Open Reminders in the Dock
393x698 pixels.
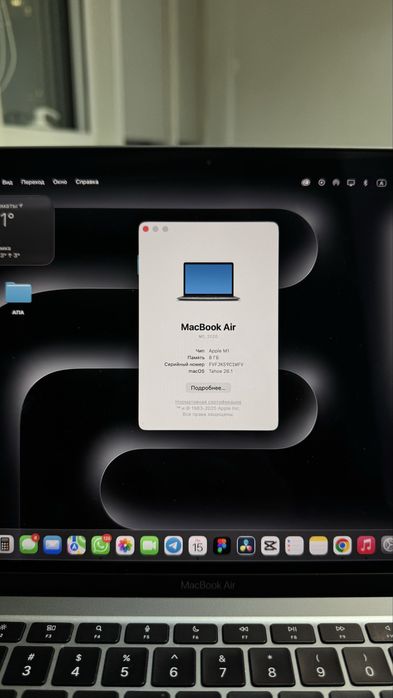(x=294, y=545)
